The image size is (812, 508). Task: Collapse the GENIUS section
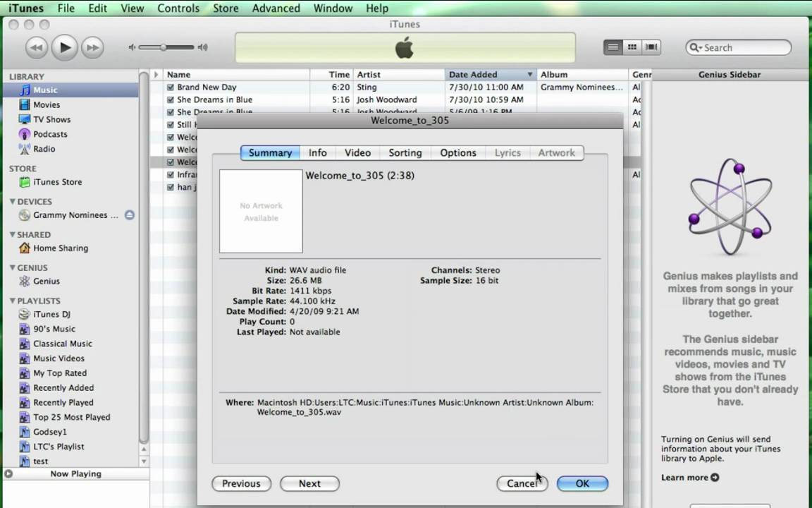point(13,268)
